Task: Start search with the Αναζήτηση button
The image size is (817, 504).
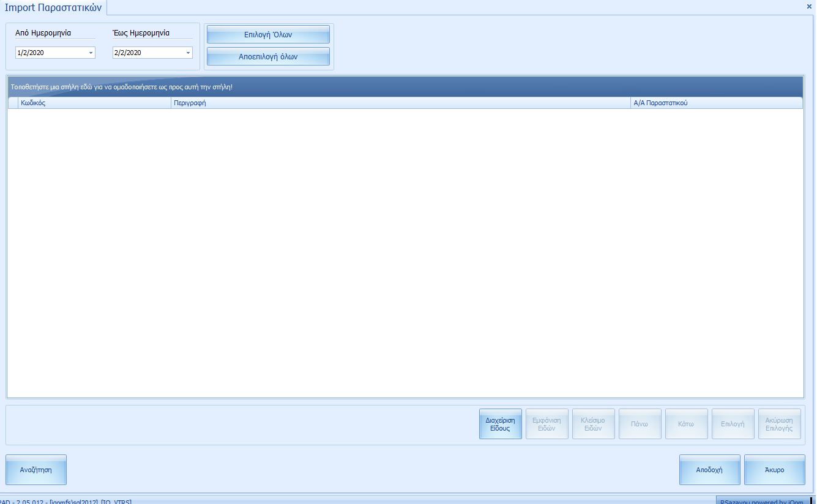Action: (x=35, y=470)
